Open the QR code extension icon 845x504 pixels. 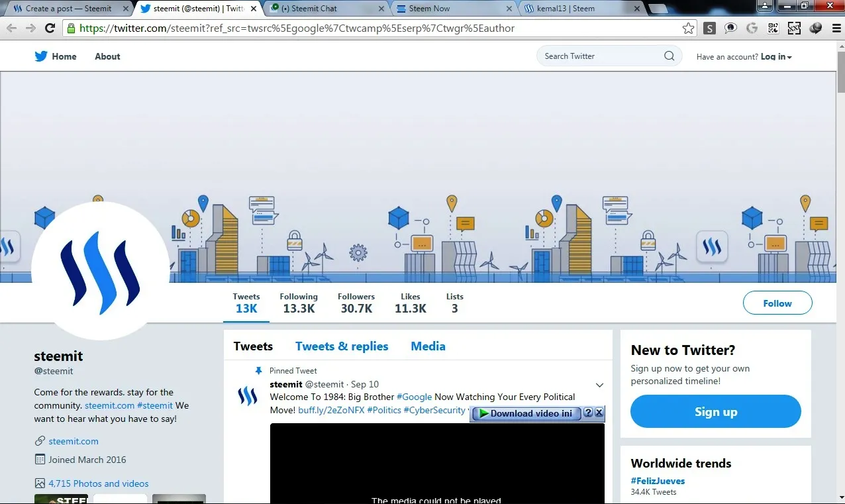tap(773, 28)
